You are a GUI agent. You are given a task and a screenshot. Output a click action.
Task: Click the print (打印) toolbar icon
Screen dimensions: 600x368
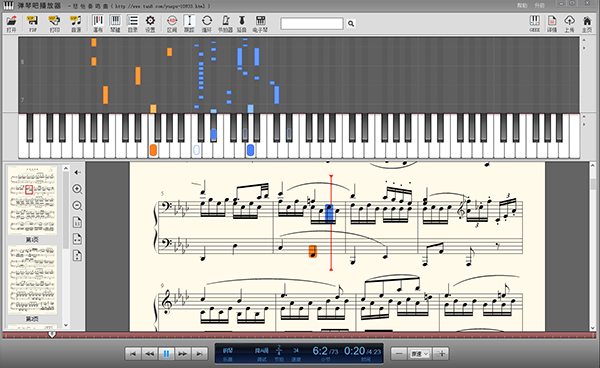55,23
